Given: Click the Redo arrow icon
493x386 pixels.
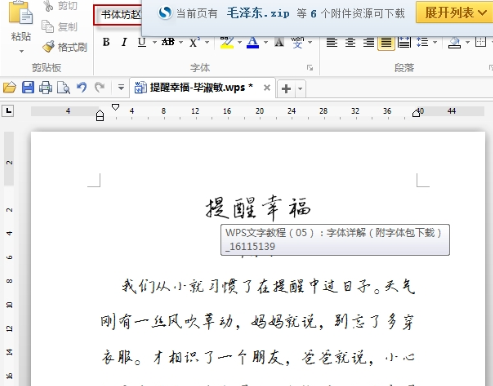Looking at the screenshot, I should tap(99, 88).
